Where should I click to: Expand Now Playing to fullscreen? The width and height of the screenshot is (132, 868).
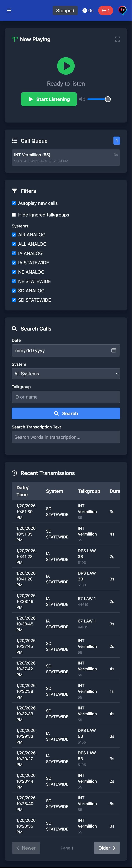coord(118,39)
